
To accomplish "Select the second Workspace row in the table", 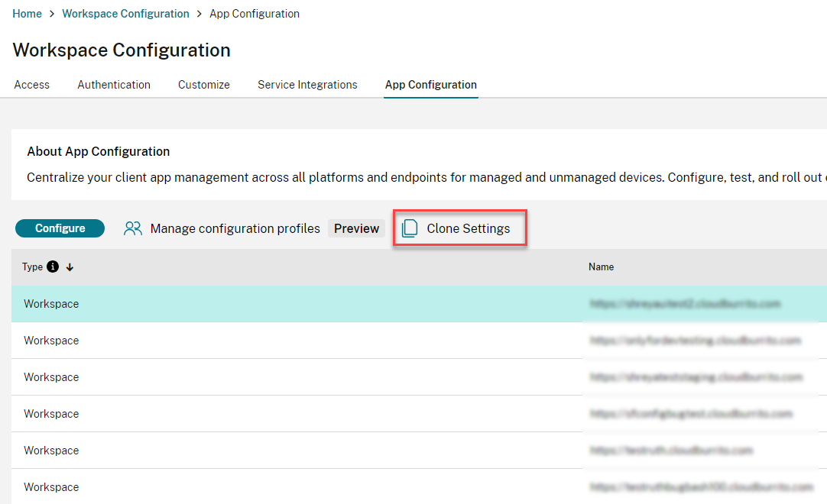I will 51,341.
